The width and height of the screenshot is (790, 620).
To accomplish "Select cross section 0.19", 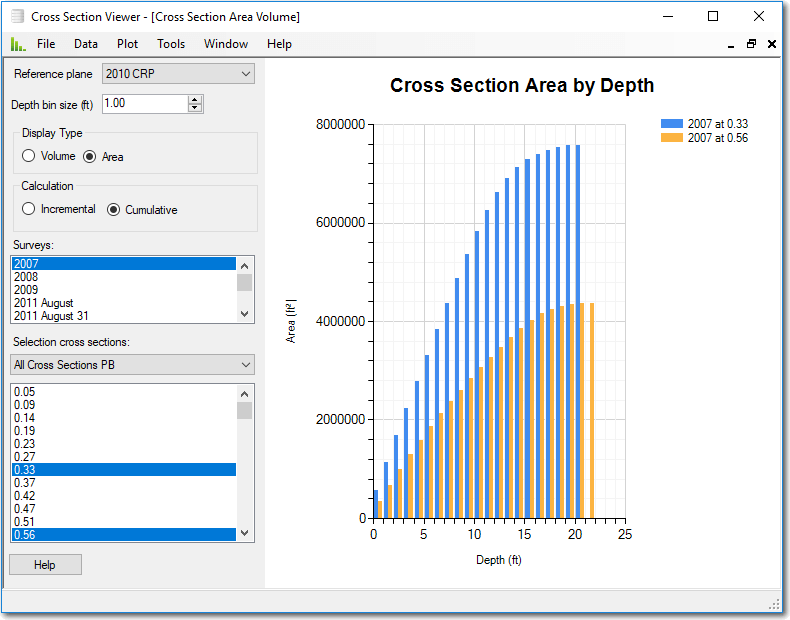I will tap(124, 431).
